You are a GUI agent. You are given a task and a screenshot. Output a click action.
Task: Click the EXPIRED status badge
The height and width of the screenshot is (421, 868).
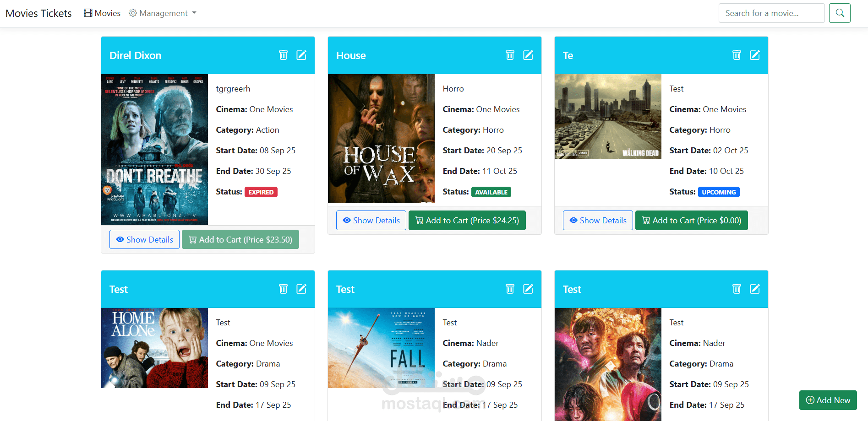261,192
